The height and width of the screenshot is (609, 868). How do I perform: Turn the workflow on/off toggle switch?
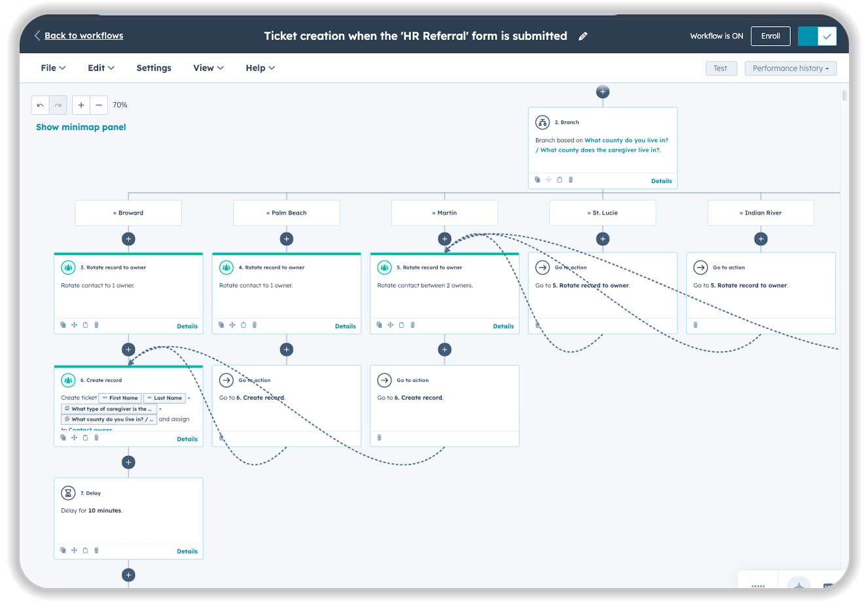click(x=817, y=36)
